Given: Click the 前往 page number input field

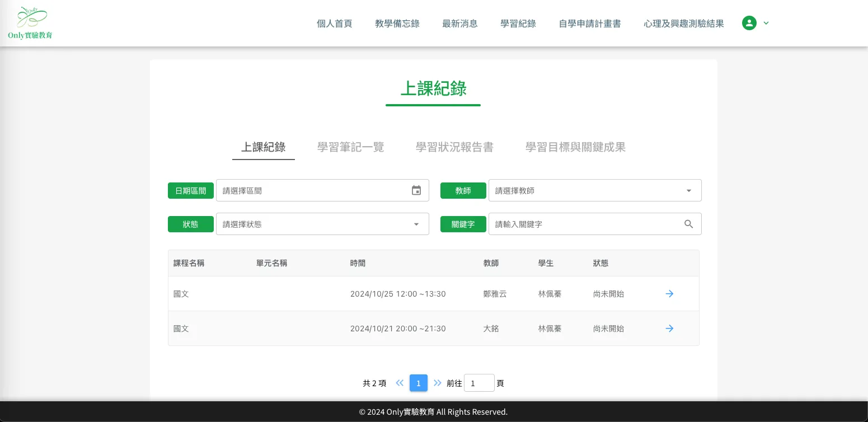Looking at the screenshot, I should tap(479, 383).
